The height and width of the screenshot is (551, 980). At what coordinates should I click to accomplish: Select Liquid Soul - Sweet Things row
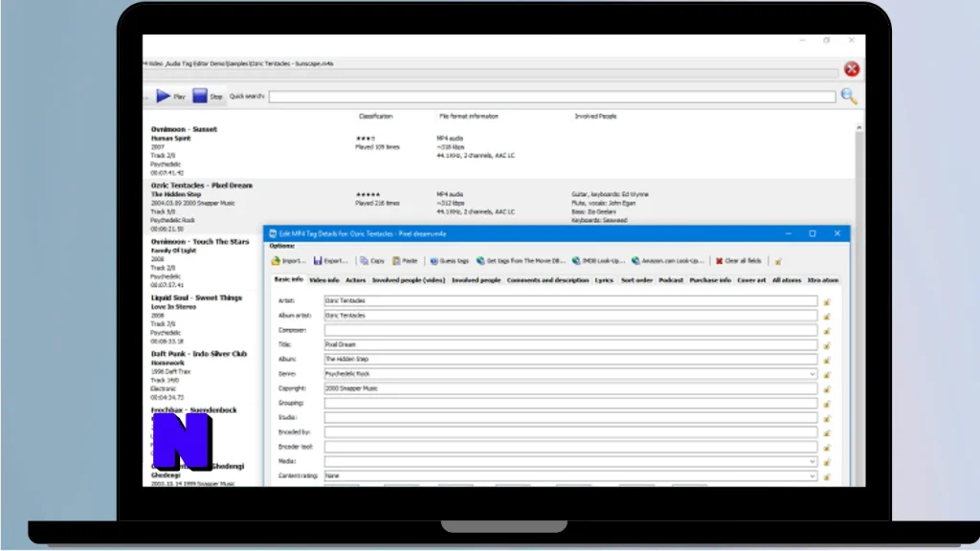click(x=203, y=320)
